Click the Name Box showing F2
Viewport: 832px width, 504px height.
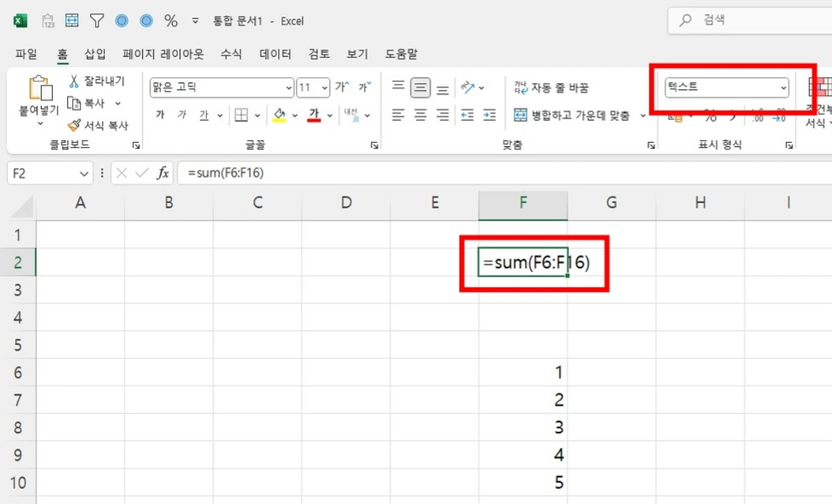[43, 173]
